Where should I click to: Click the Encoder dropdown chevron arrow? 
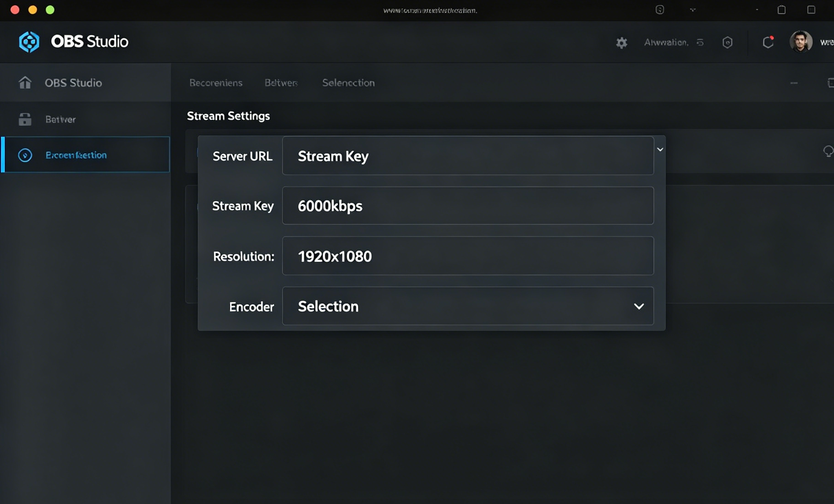click(639, 306)
